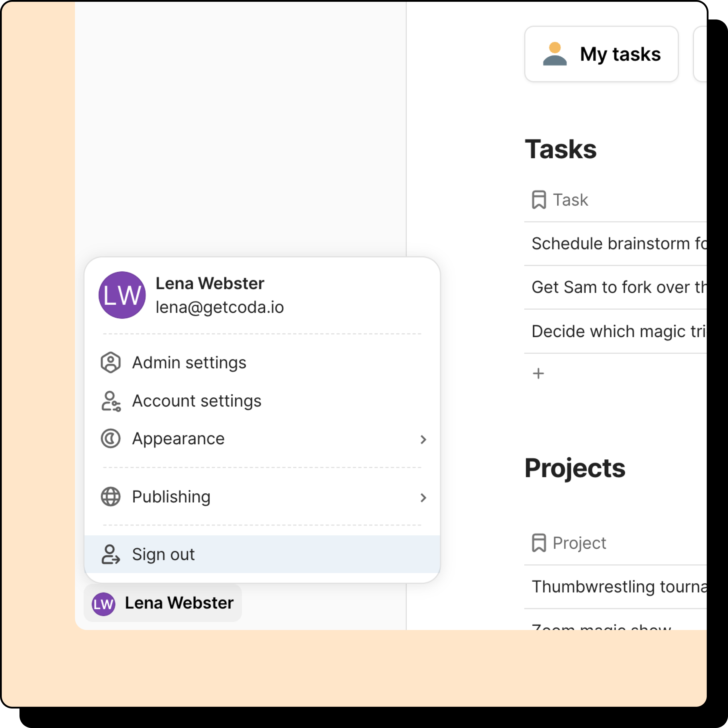Click the bookmark icon beside Project column
Viewport: 728px width, 728px height.
click(x=539, y=543)
